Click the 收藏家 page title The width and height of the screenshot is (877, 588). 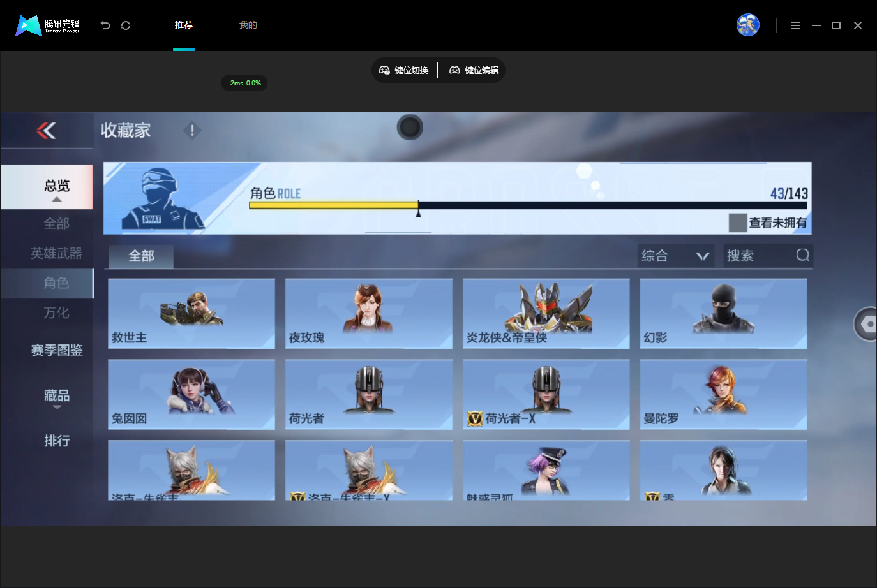pyautogui.click(x=126, y=130)
